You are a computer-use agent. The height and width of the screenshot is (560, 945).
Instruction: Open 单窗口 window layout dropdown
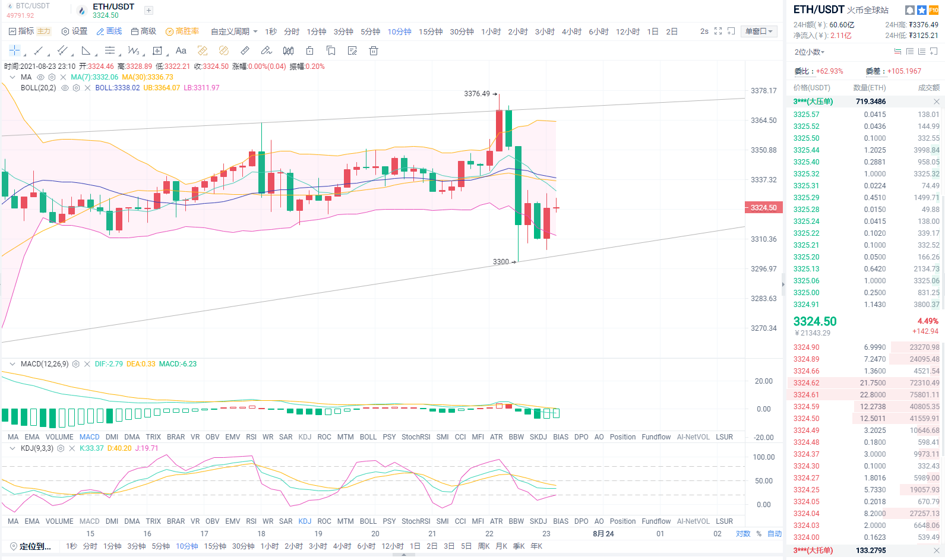pos(759,31)
